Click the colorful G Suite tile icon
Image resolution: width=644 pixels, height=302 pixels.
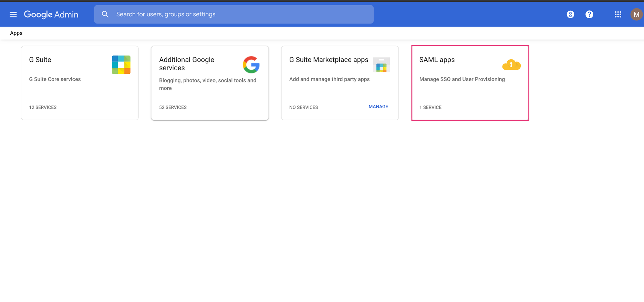(x=121, y=65)
